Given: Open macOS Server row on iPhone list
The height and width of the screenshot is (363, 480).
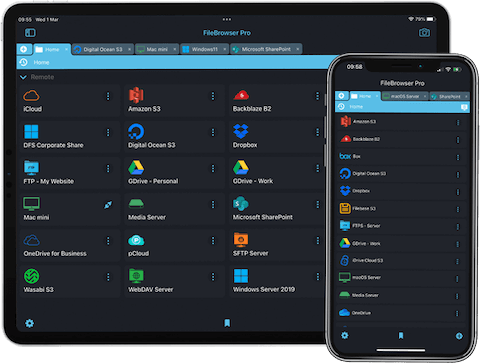Looking at the screenshot, I should click(401, 277).
